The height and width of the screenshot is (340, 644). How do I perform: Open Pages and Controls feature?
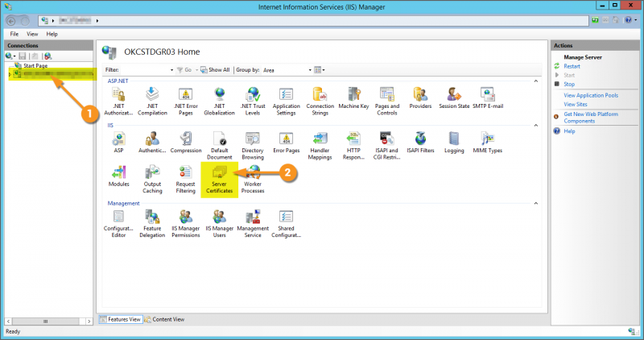point(387,102)
